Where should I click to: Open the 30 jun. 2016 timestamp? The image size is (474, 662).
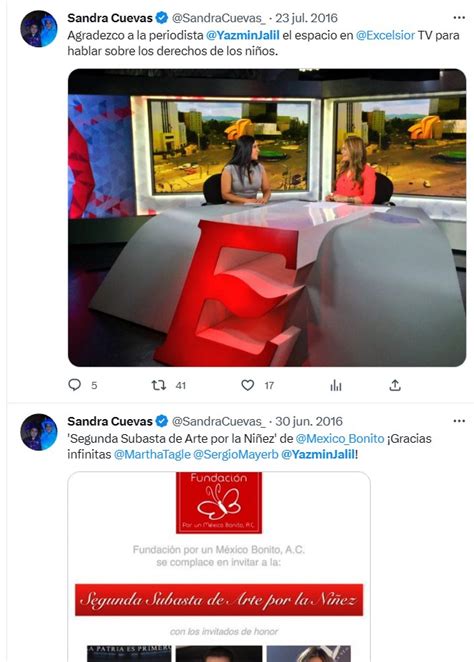tap(309, 421)
